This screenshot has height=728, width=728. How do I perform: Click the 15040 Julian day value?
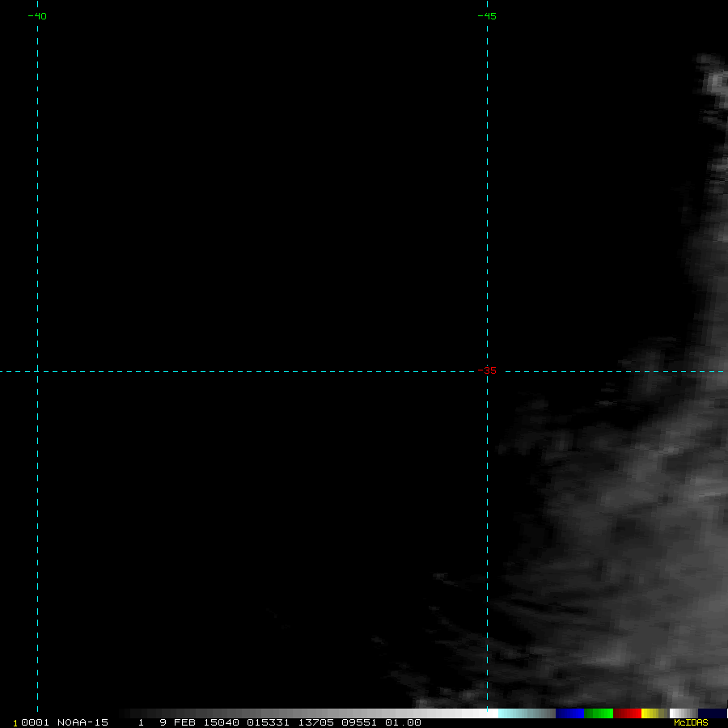pyautogui.click(x=222, y=722)
